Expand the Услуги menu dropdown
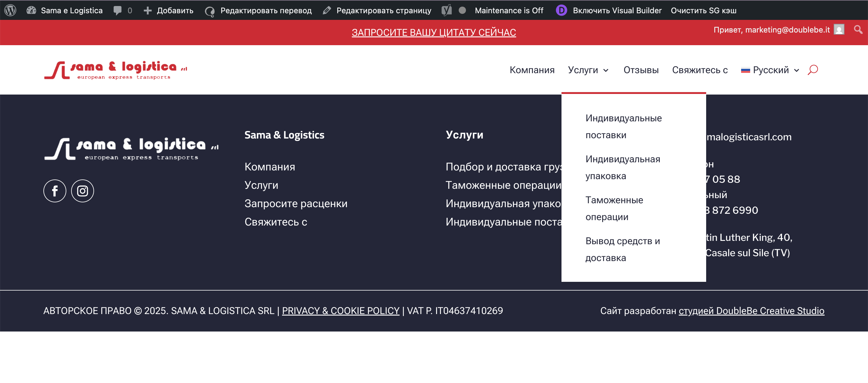Image resolution: width=868 pixels, height=383 pixels. [x=588, y=70]
